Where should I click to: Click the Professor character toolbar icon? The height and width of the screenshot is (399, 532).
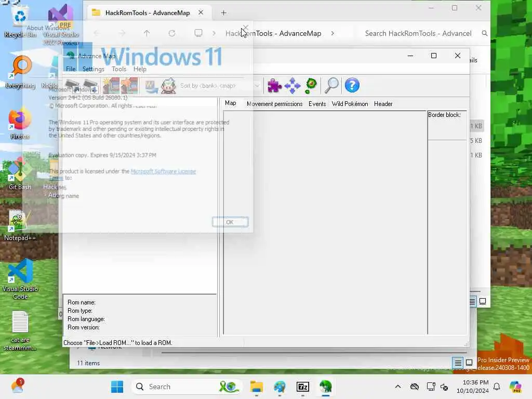(168, 86)
